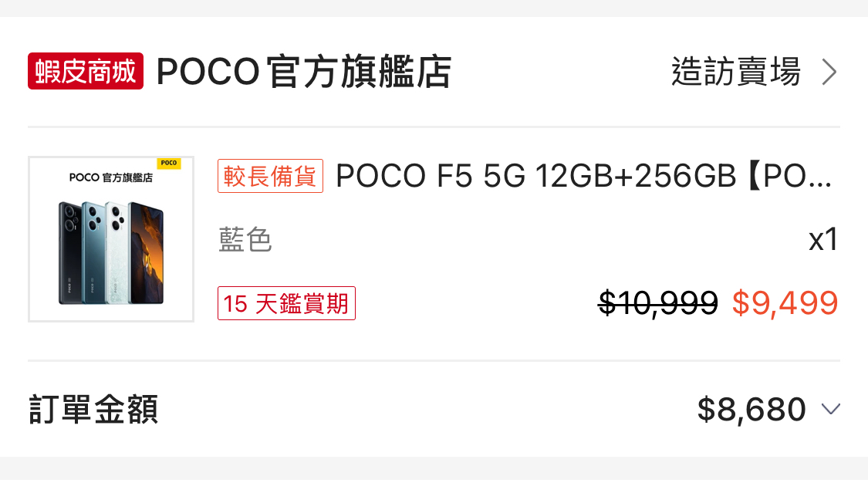
Task: Click the phone showing the orange wallpaper
Action: coord(145,253)
